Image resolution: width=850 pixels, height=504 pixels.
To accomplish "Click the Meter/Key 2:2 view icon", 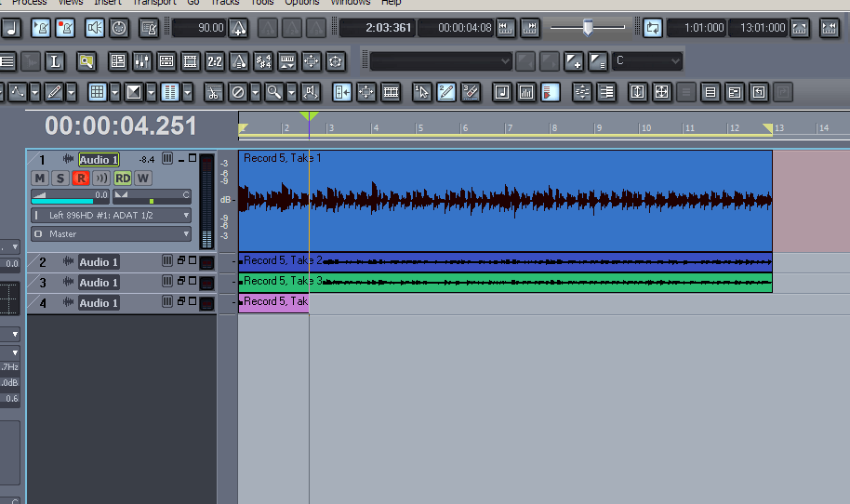I will coord(214,62).
